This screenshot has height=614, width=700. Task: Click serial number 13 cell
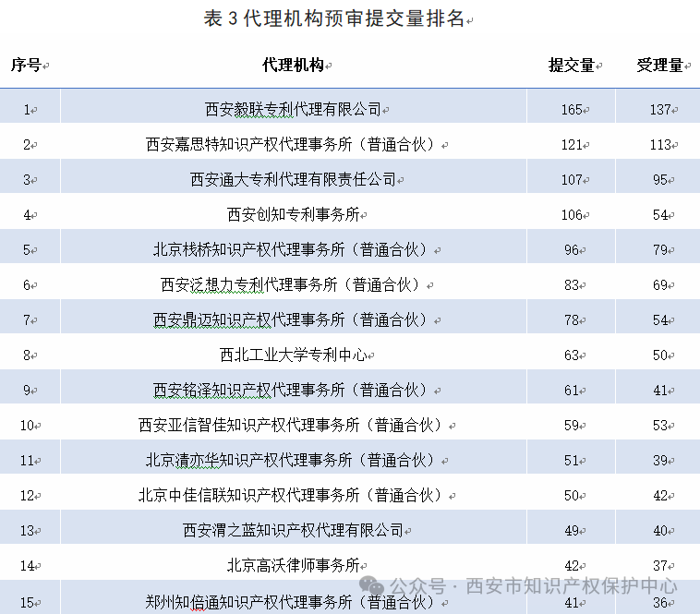coord(27,531)
